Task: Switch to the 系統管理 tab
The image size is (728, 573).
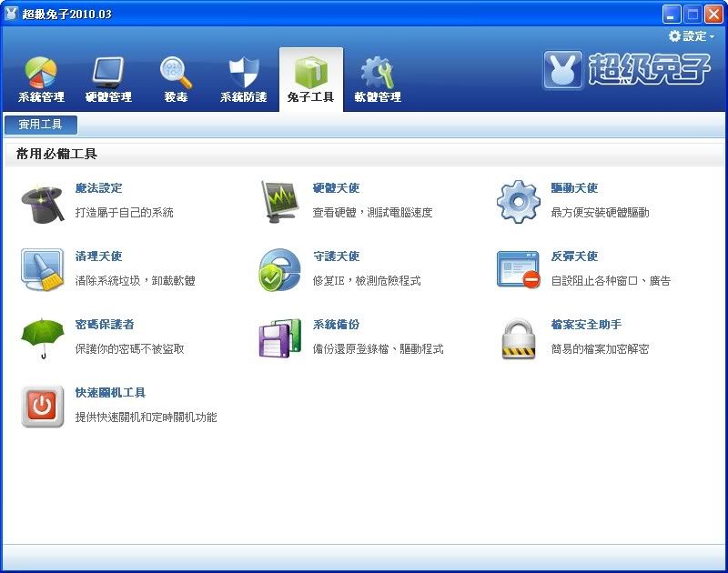Action: coord(41,80)
